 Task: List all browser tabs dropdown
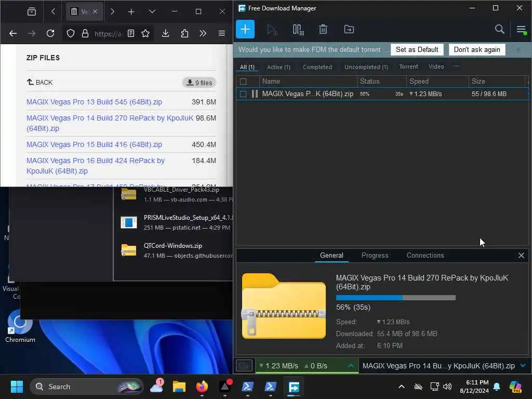coord(152,11)
